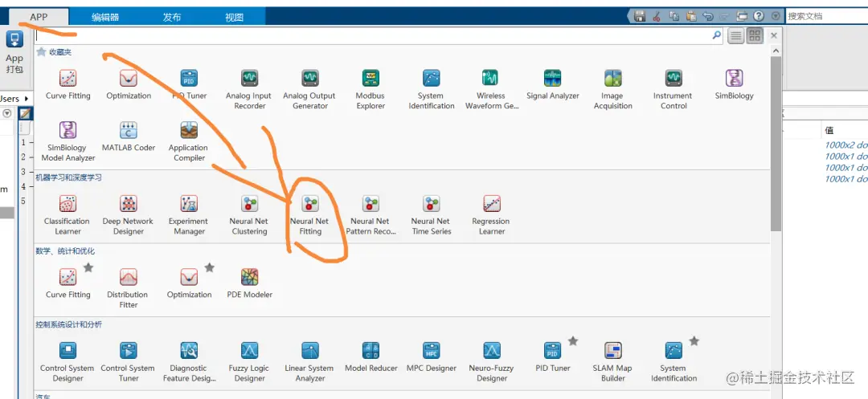Open the Fuzzy Logic Designer app

click(x=249, y=362)
